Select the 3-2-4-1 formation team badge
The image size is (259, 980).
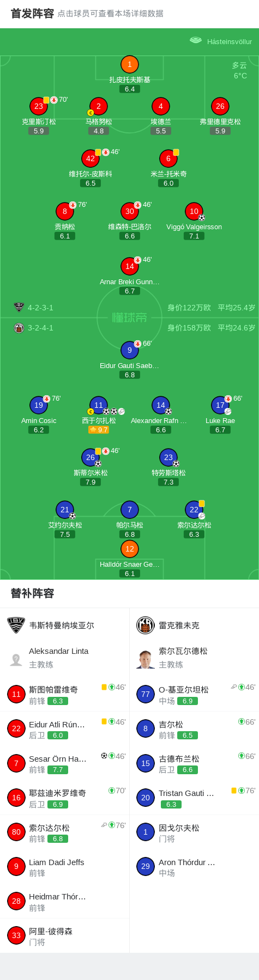[x=19, y=328]
